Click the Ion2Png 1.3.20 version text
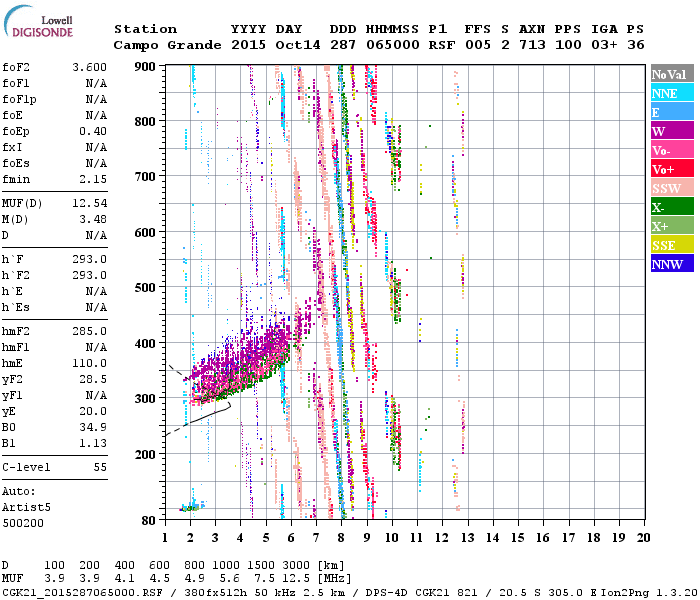Screen dimensions: 700x600 click(x=649, y=593)
